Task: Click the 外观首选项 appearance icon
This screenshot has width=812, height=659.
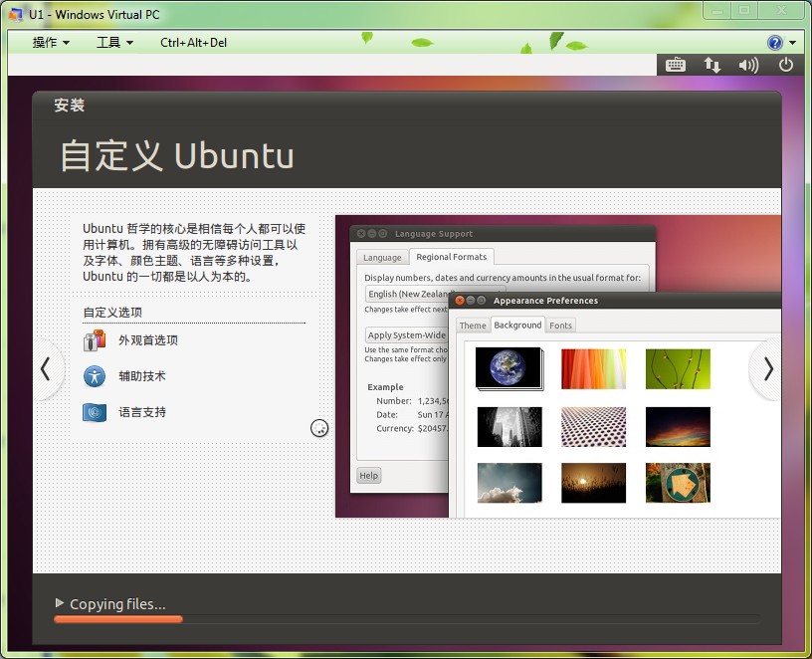Action: tap(95, 340)
